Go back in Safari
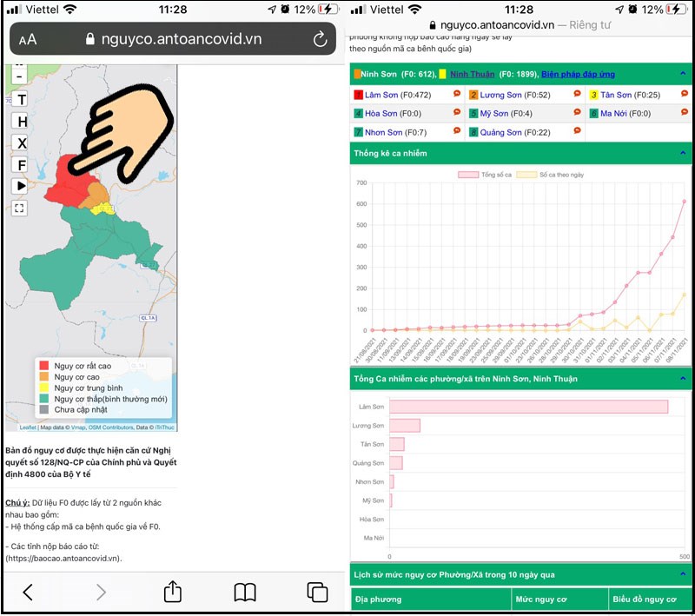 (x=28, y=592)
